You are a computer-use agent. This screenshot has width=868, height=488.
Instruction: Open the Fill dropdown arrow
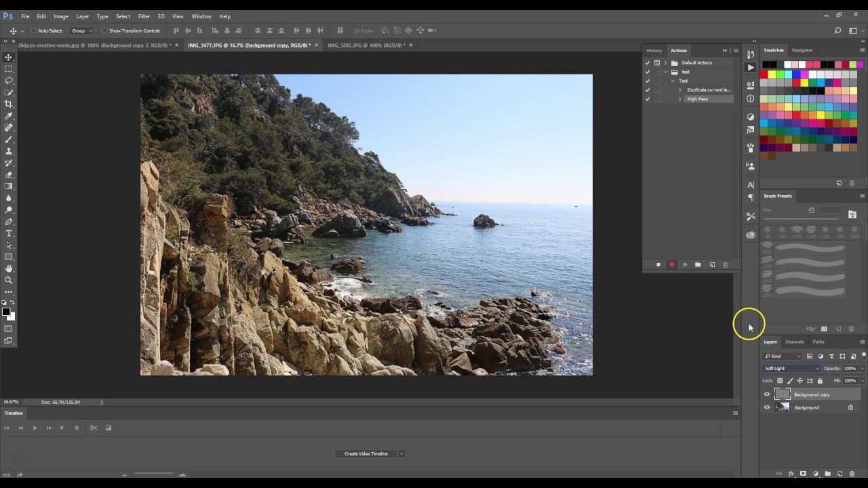click(x=862, y=381)
